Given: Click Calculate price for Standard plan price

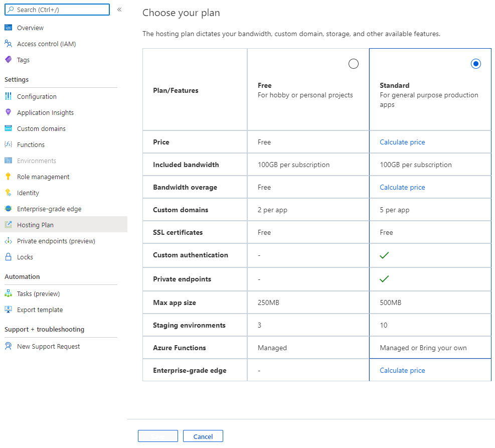Looking at the screenshot, I should coord(402,142).
